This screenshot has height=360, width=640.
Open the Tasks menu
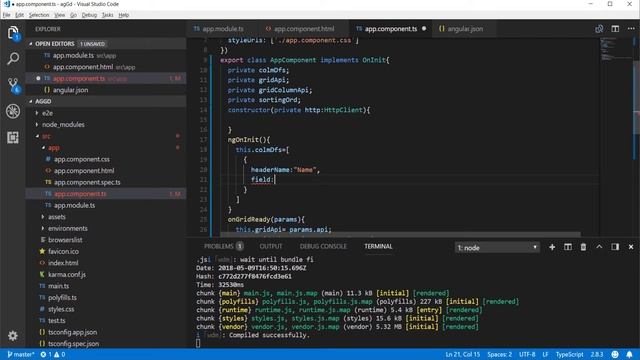[107, 15]
